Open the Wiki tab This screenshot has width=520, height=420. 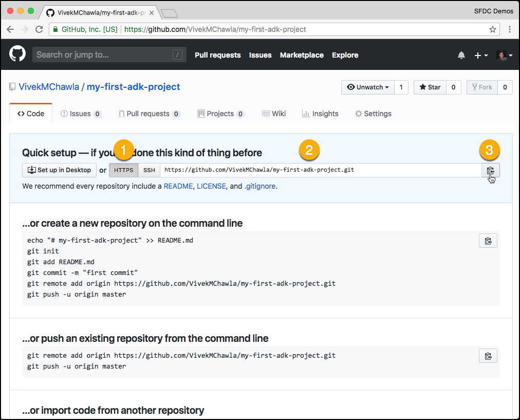274,114
